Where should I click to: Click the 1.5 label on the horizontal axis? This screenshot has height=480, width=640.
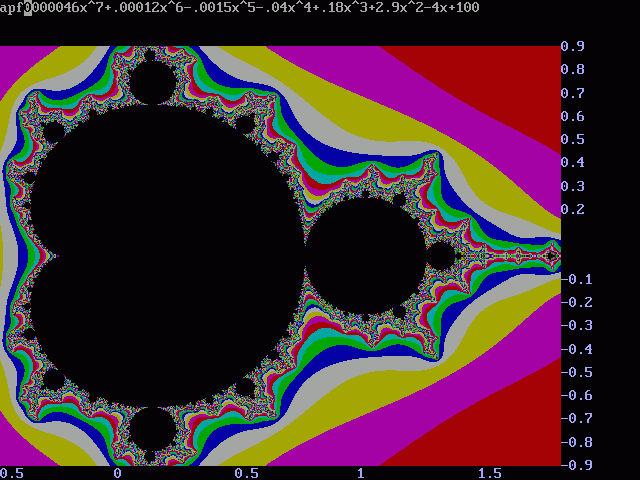489,473
